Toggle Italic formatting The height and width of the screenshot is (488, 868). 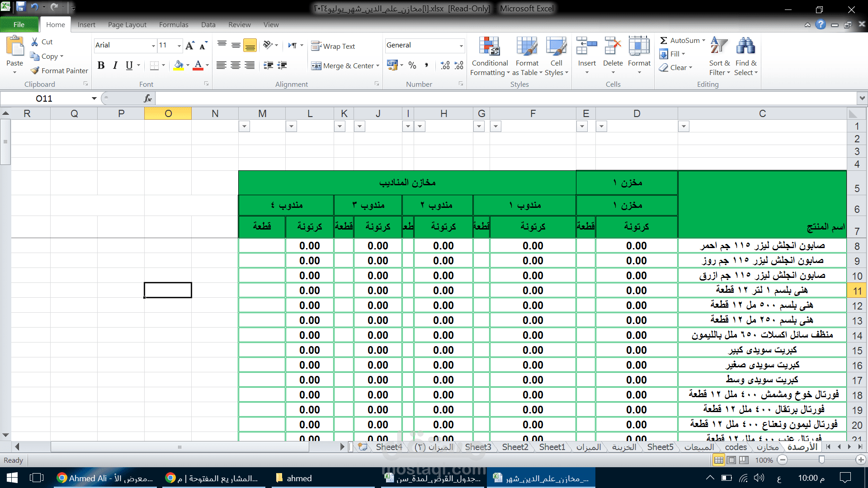click(115, 66)
